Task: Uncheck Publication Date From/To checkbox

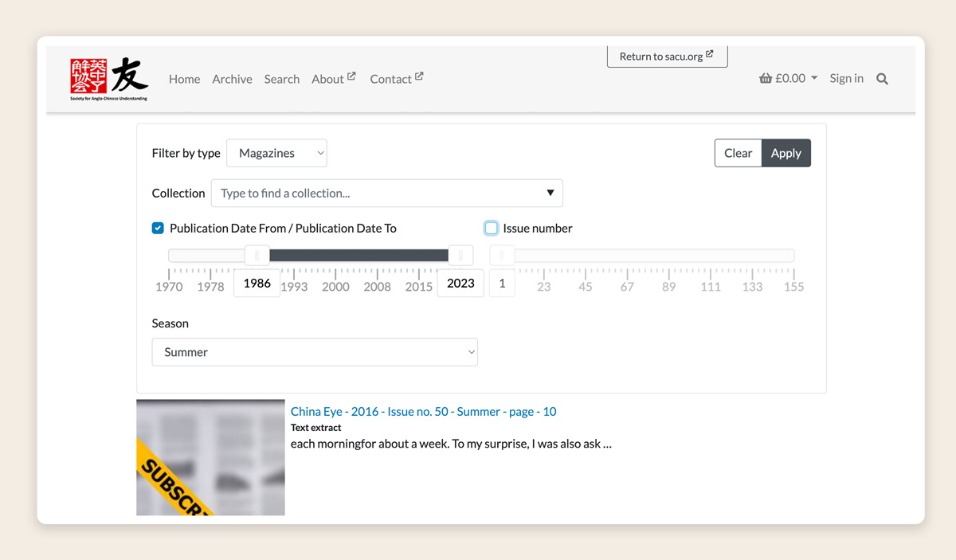Action: 158,228
